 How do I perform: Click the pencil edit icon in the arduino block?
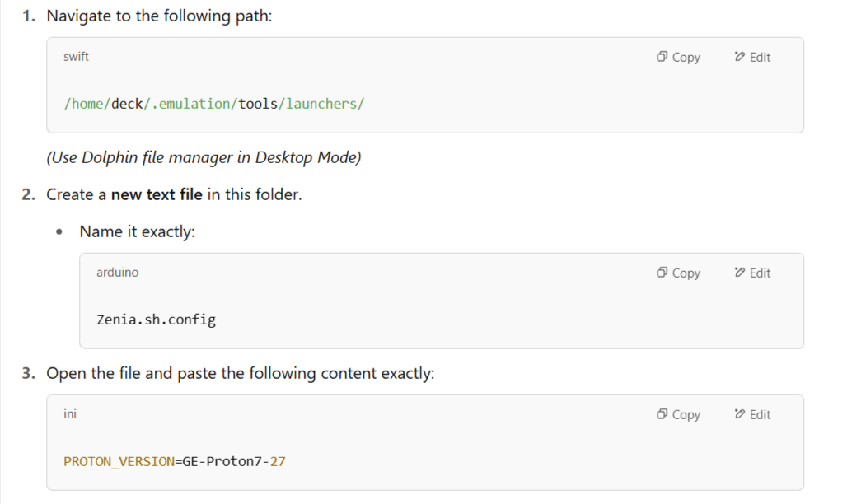coord(740,273)
